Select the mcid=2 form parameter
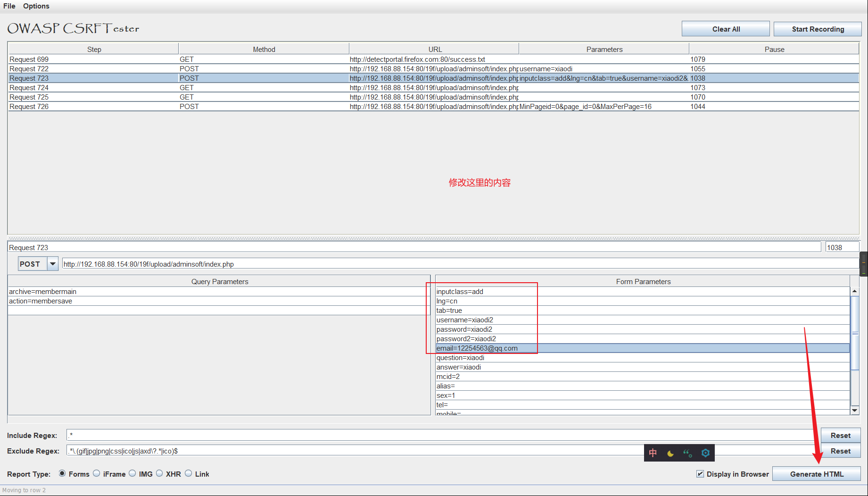 click(x=643, y=376)
